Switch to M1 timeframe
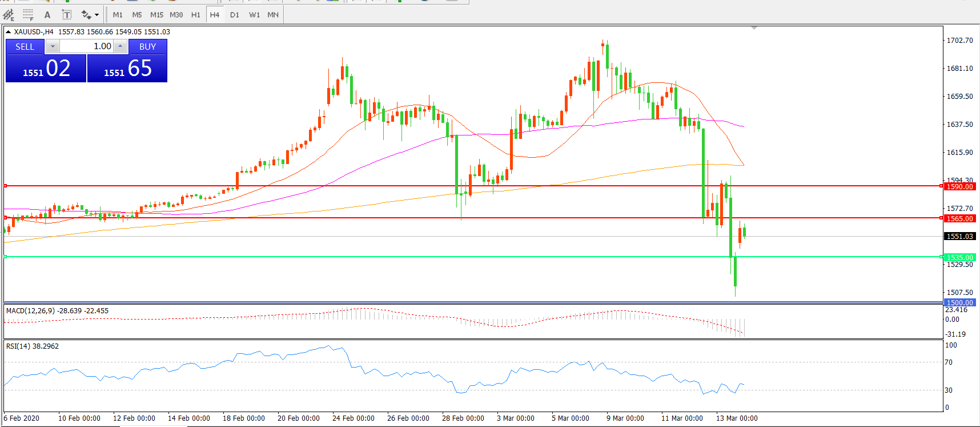The height and width of the screenshot is (427, 980). (x=118, y=15)
